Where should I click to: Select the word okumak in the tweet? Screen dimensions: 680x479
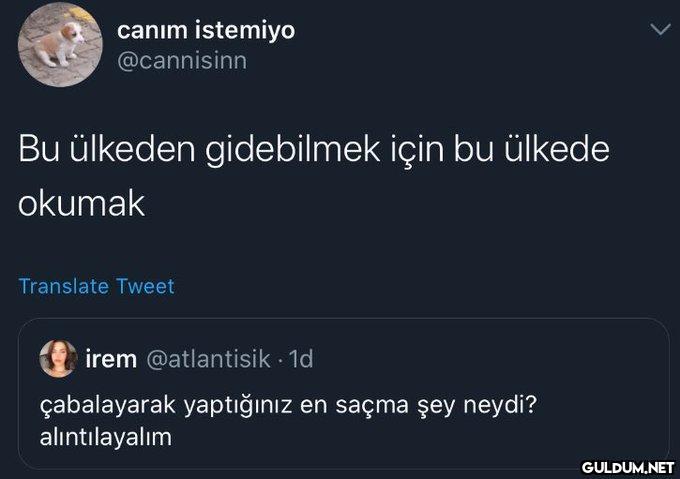point(82,204)
